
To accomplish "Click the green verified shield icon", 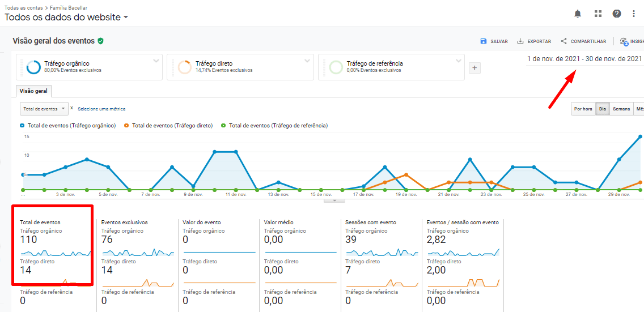I will (100, 41).
